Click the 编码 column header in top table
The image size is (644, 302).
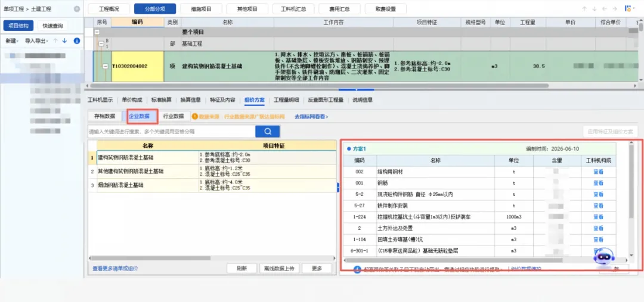137,22
